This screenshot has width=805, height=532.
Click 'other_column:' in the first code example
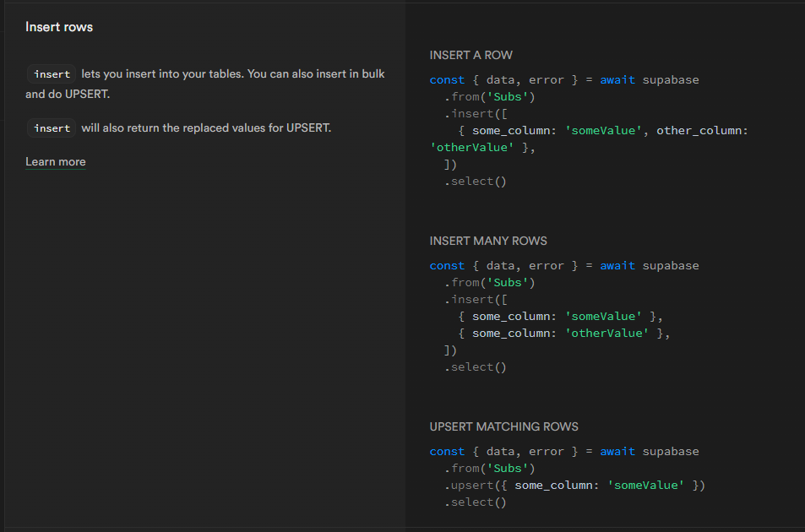pyautogui.click(x=702, y=130)
